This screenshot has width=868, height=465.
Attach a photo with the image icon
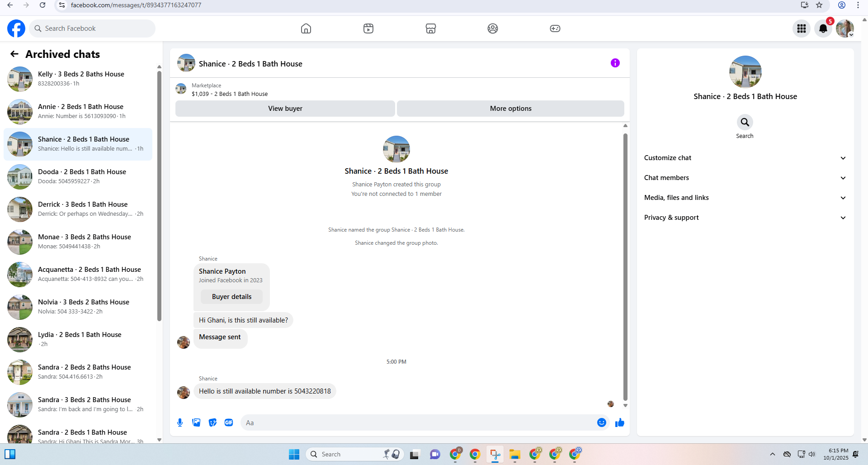(x=196, y=422)
